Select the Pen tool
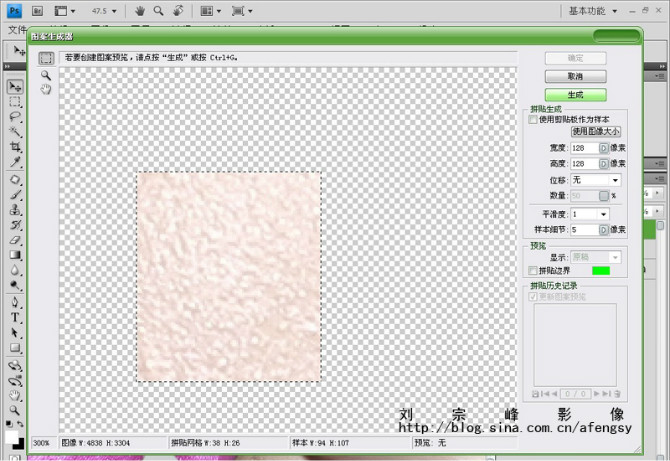The image size is (670, 461). tap(15, 302)
